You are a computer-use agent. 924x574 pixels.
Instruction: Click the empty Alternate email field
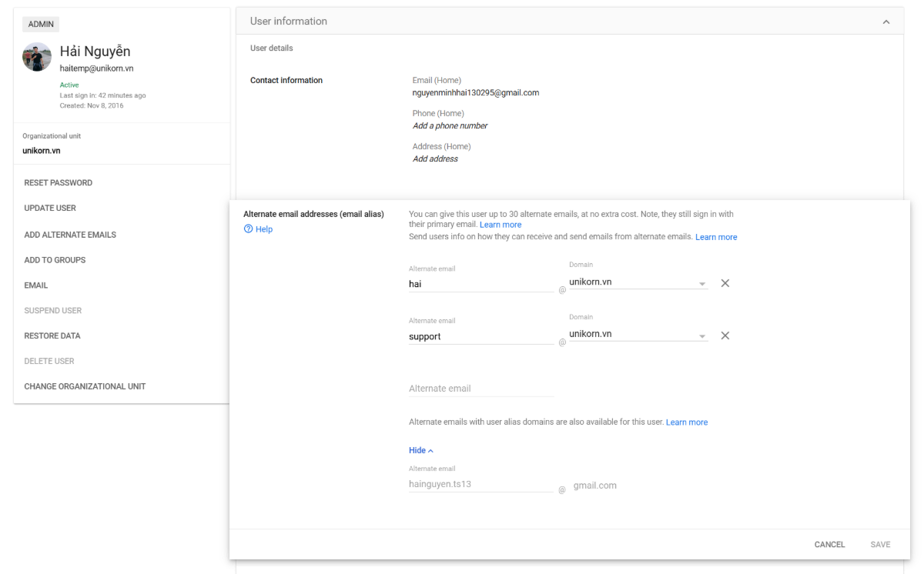click(x=480, y=389)
